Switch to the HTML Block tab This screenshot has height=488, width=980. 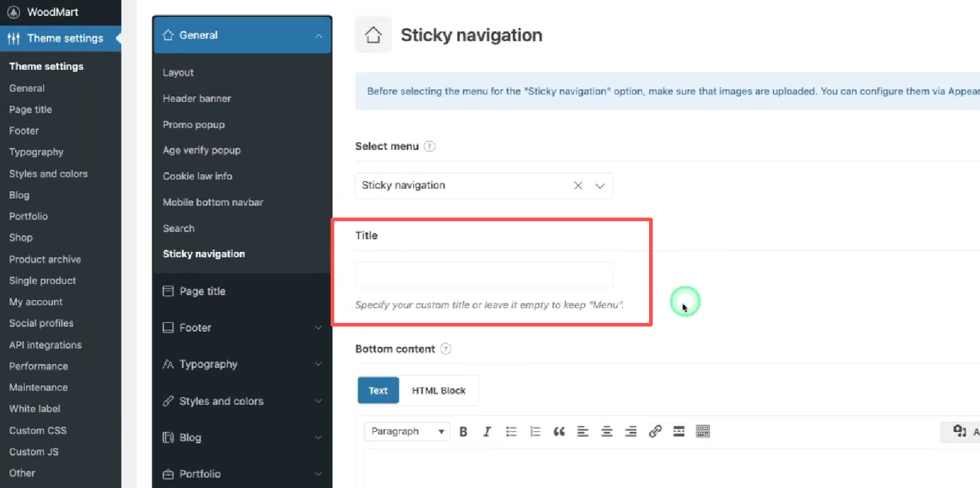point(438,391)
